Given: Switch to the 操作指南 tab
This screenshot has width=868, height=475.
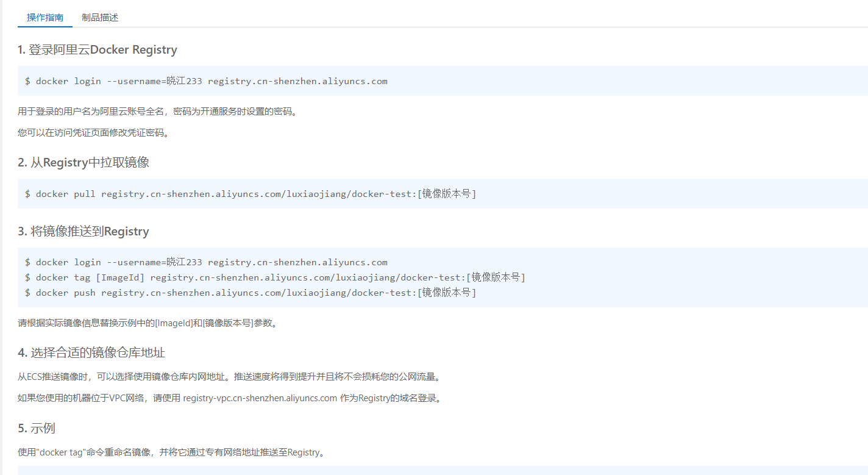Looking at the screenshot, I should coord(45,18).
